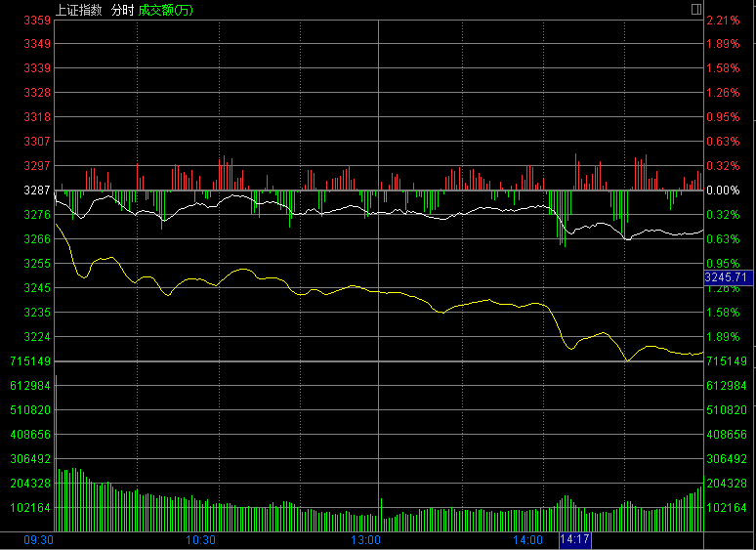Select the 2.21% percentage axis label
The width and height of the screenshot is (756, 550).
click(723, 21)
